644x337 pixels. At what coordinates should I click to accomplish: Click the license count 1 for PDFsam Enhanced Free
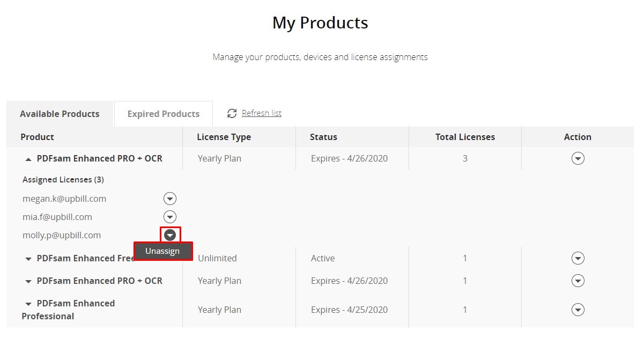click(465, 258)
